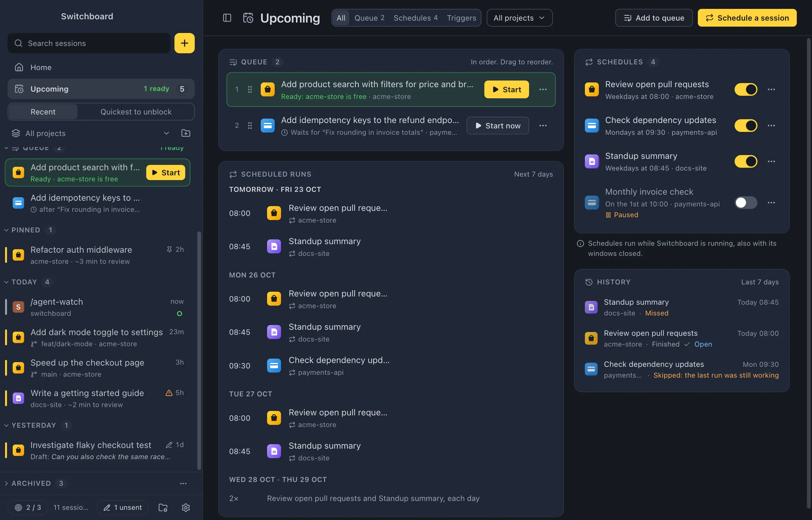The height and width of the screenshot is (520, 812).
Task: Collapse the Pinned section
Action: click(6, 230)
